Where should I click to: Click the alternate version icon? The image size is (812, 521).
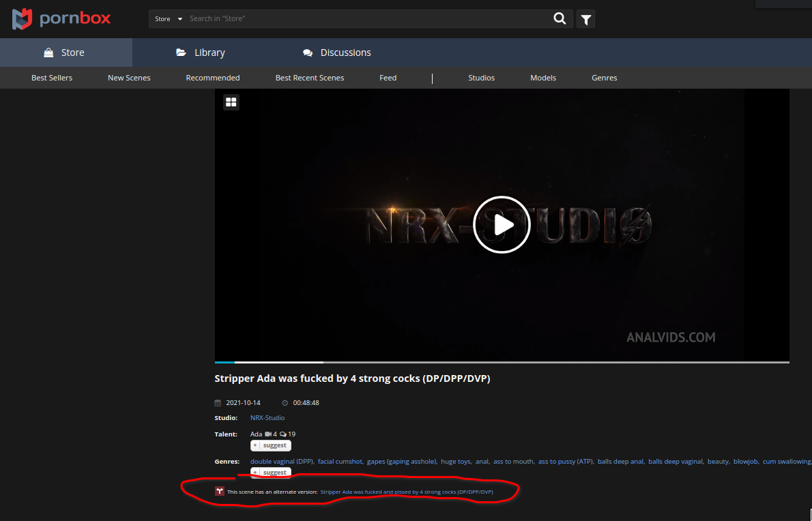click(x=220, y=491)
